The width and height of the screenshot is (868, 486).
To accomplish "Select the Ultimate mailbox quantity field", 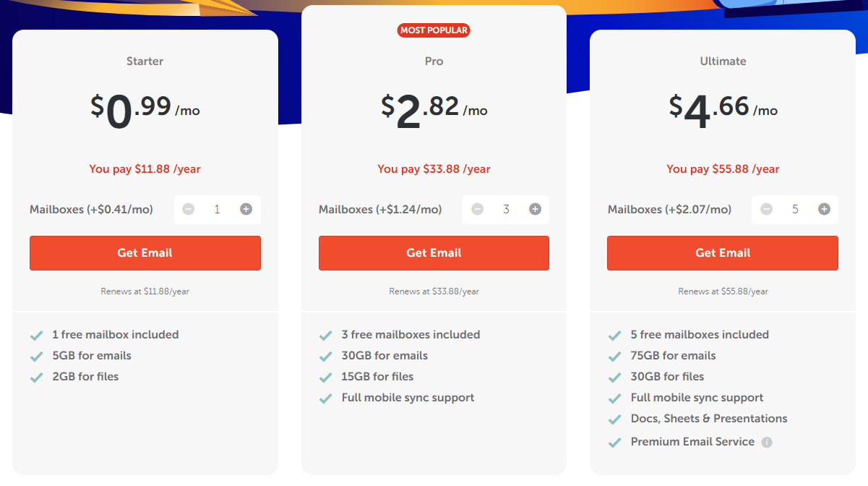I will tap(795, 209).
